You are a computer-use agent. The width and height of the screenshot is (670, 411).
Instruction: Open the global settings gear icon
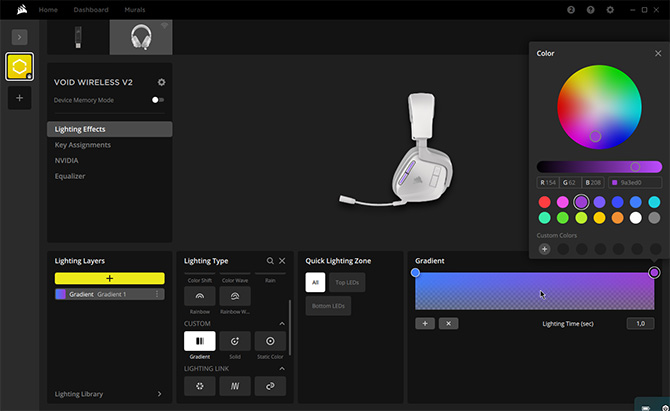point(610,9)
